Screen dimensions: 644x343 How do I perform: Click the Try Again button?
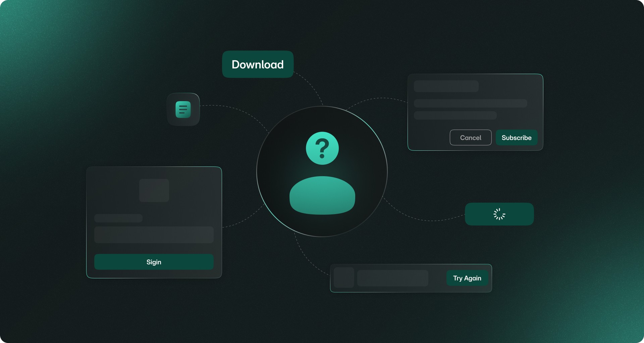coord(467,278)
